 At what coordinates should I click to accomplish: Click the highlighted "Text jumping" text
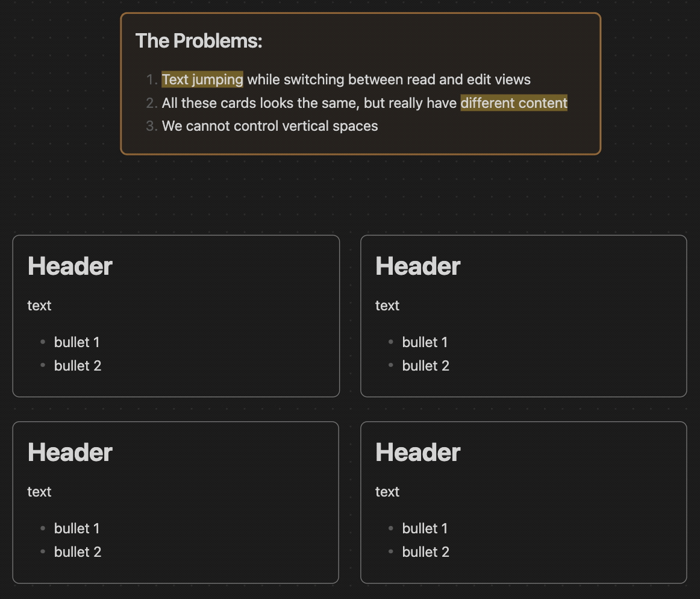[202, 80]
